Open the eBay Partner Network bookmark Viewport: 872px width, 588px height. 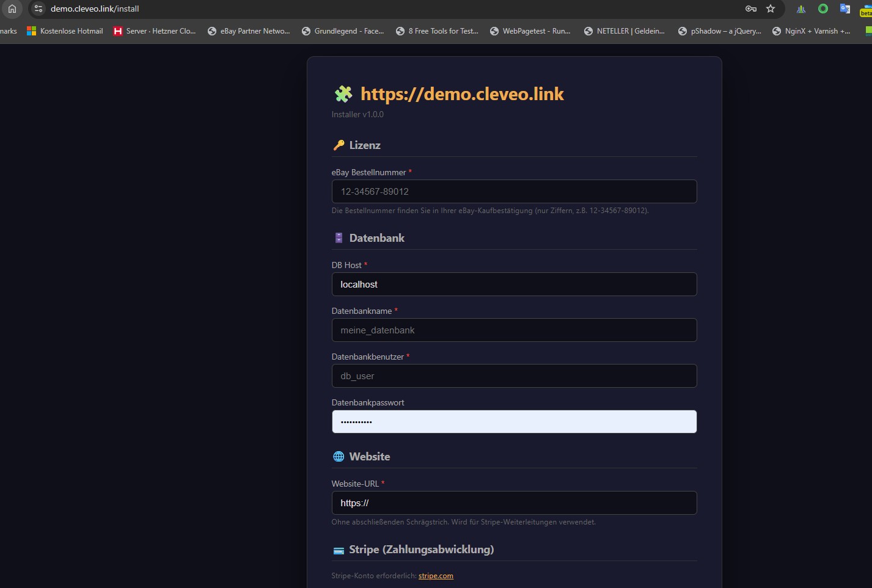pyautogui.click(x=249, y=31)
